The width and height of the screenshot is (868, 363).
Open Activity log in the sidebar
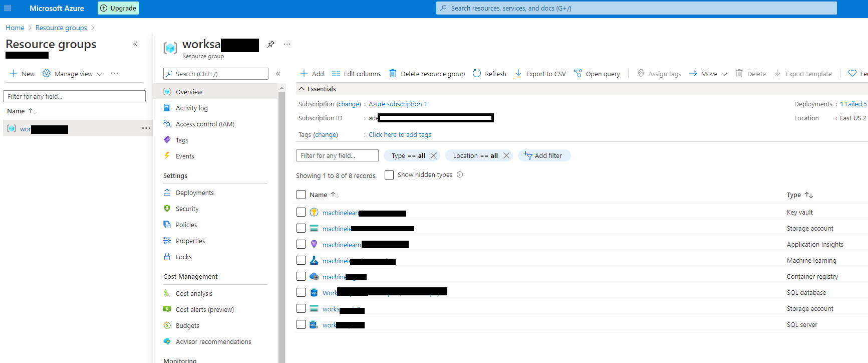[x=191, y=108]
